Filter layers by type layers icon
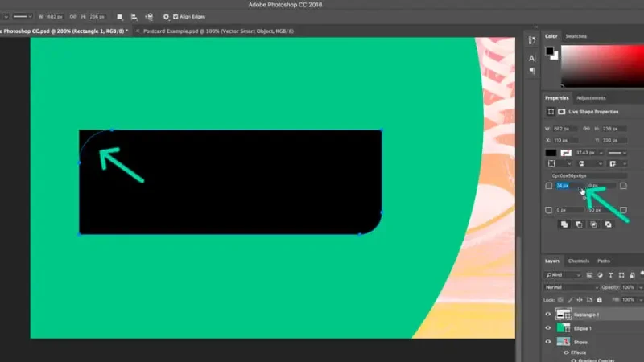644x362 pixels. 611,275
